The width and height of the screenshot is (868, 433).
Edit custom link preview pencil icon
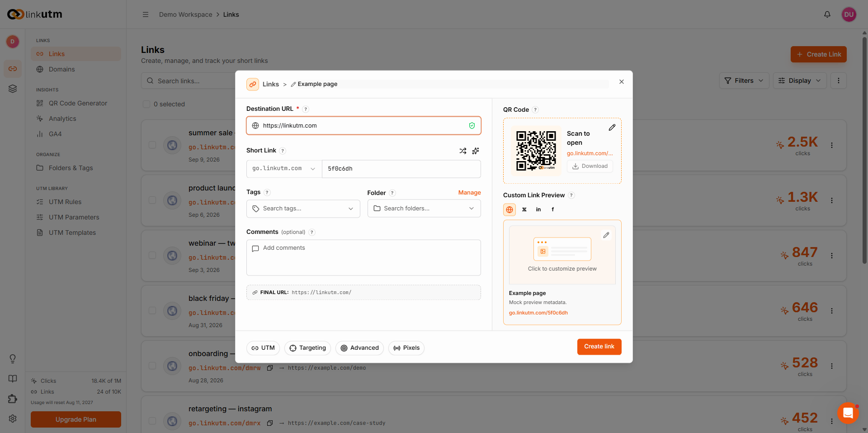(x=606, y=235)
